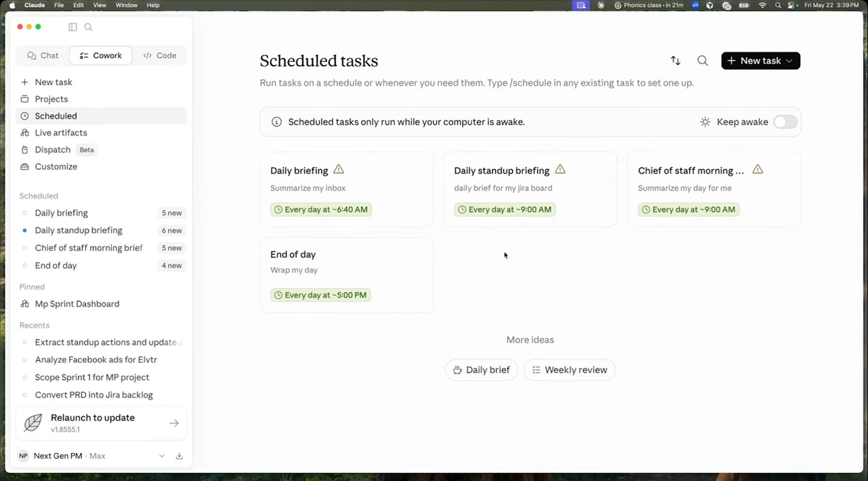Image resolution: width=868 pixels, height=481 pixels.
Task: Click the clock icon on the 6:40 AM schedule
Action: pos(278,210)
